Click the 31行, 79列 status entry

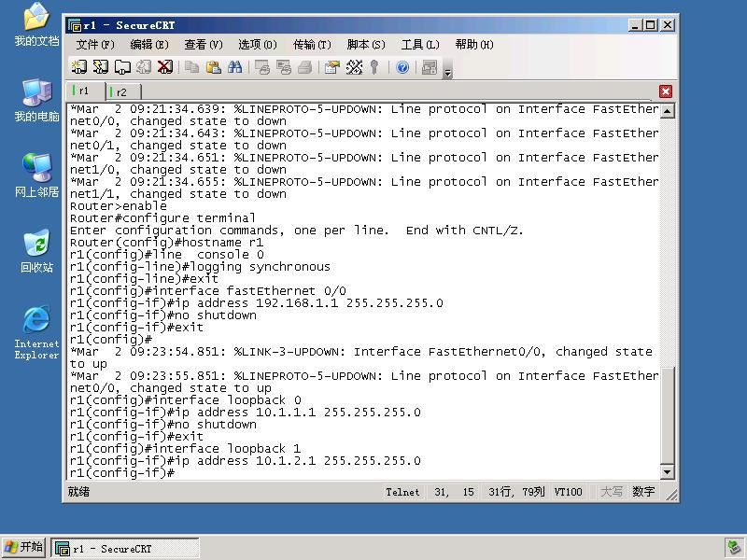point(516,492)
